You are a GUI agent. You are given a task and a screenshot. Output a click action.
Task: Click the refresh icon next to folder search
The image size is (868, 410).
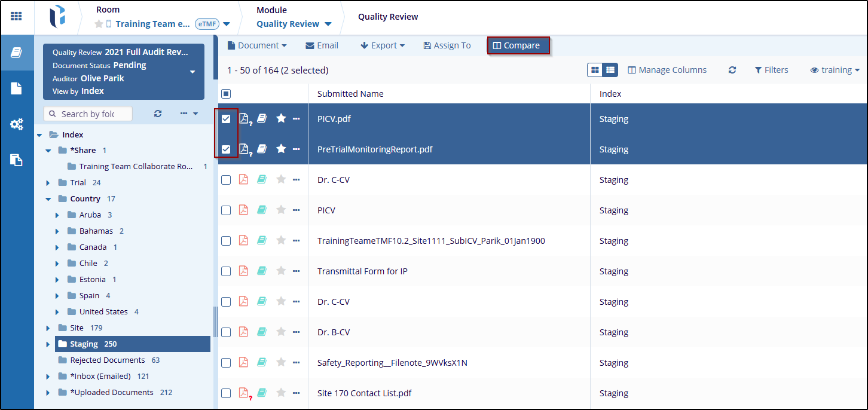158,114
